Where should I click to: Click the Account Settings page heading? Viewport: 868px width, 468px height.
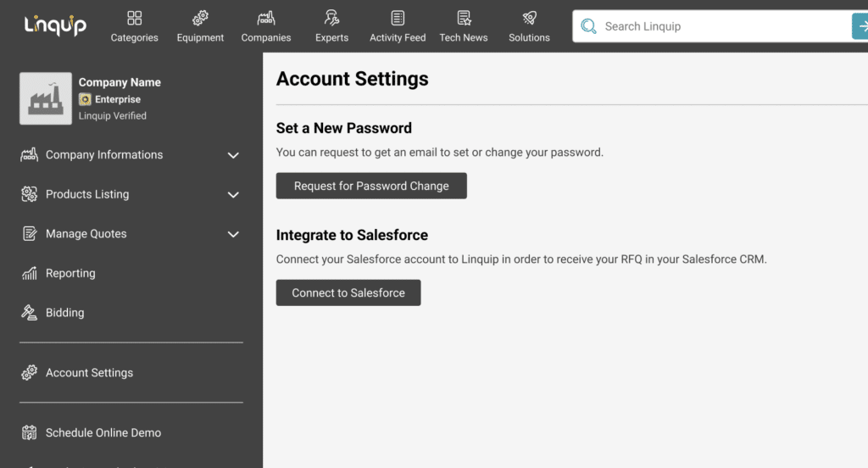point(352,79)
